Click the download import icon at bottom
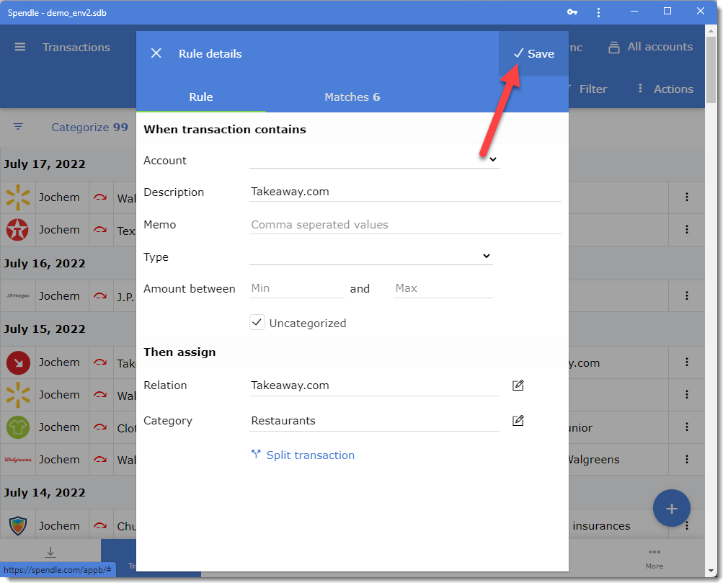Image resolution: width=728 pixels, height=588 pixels. pyautogui.click(x=50, y=552)
